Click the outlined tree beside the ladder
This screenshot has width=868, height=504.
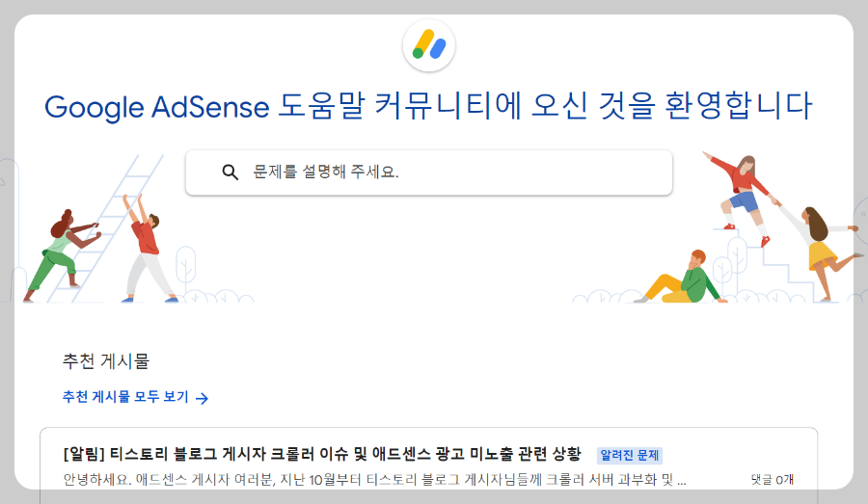(184, 265)
